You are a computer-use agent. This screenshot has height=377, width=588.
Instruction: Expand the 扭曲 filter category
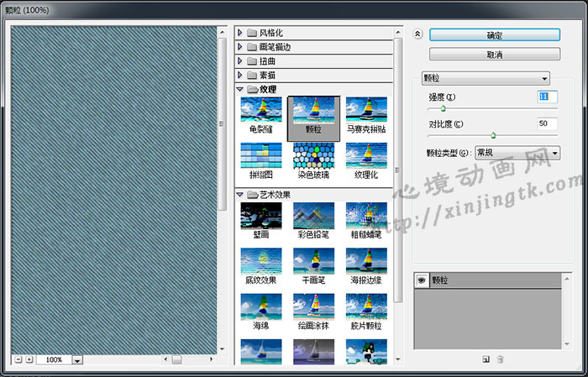241,61
